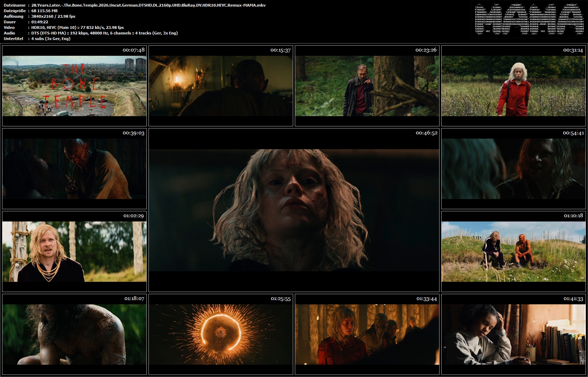The width and height of the screenshot is (588, 377).
Task: Click the 'Video' label in the header
Action: pyautogui.click(x=9, y=28)
